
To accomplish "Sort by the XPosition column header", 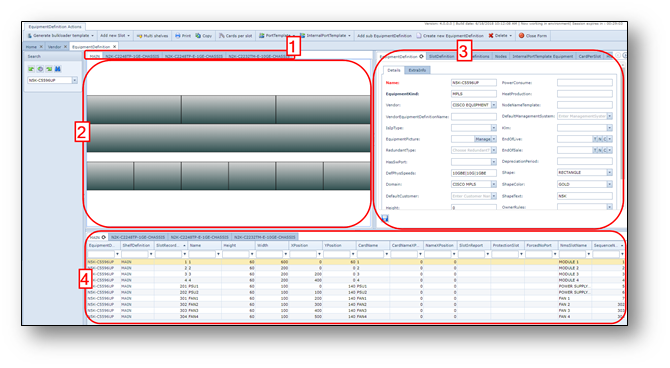I will pyautogui.click(x=306, y=246).
